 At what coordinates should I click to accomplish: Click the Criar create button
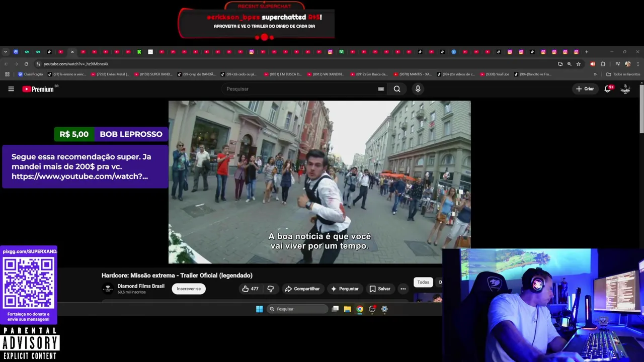585,89
